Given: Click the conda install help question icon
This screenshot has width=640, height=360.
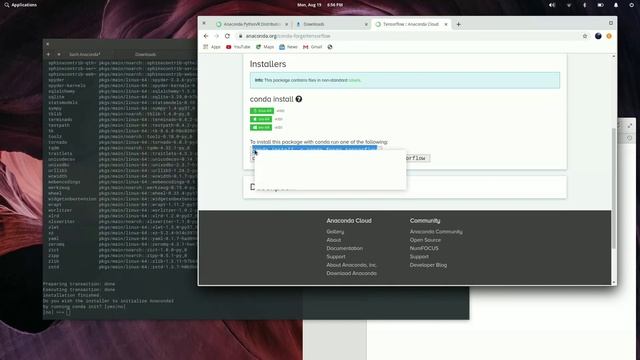Looking at the screenshot, I should (299, 99).
